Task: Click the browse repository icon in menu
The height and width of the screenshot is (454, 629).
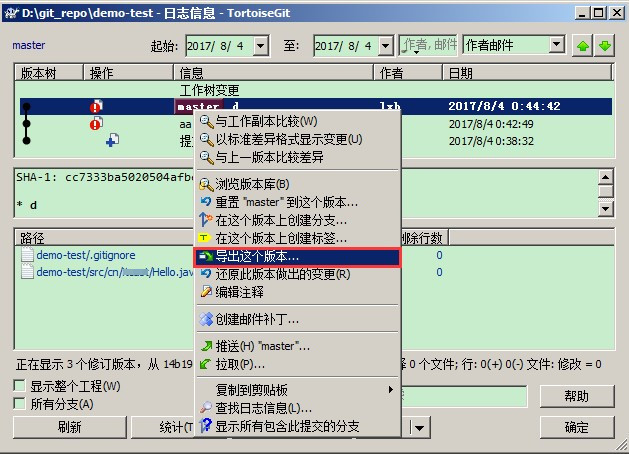Action: click(206, 184)
